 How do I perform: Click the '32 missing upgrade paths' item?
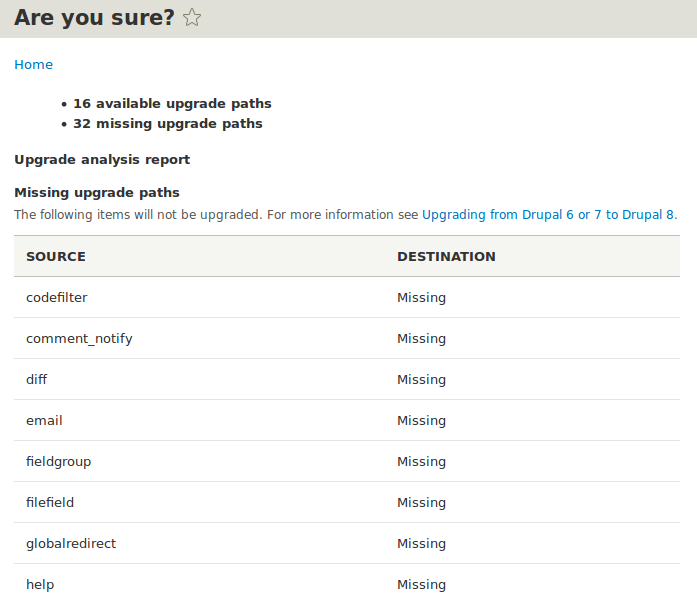[168, 124]
